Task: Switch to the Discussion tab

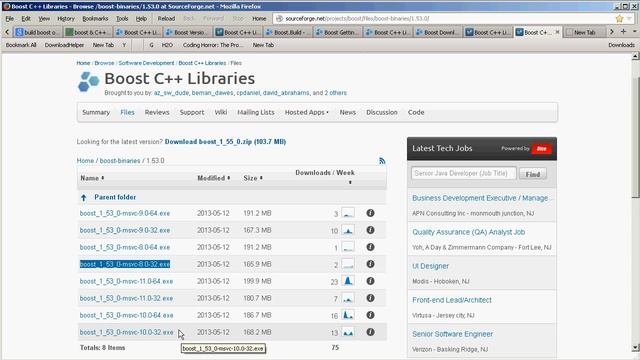Action: coord(382,112)
